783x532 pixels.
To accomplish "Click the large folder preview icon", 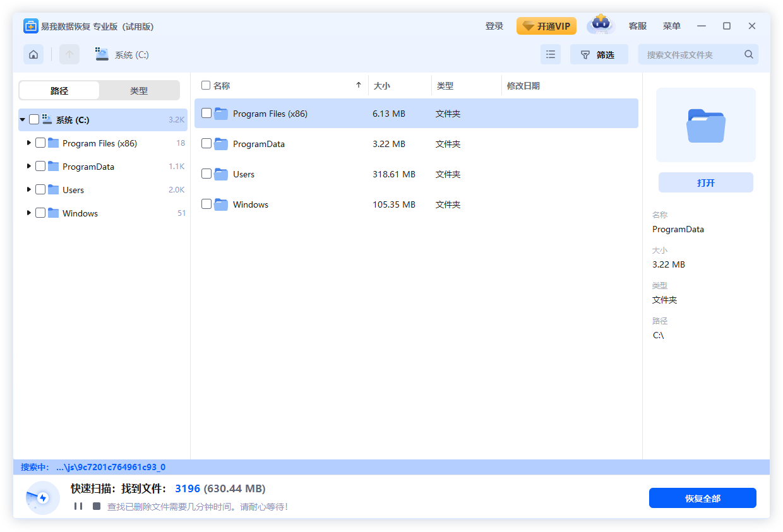I will (x=705, y=126).
